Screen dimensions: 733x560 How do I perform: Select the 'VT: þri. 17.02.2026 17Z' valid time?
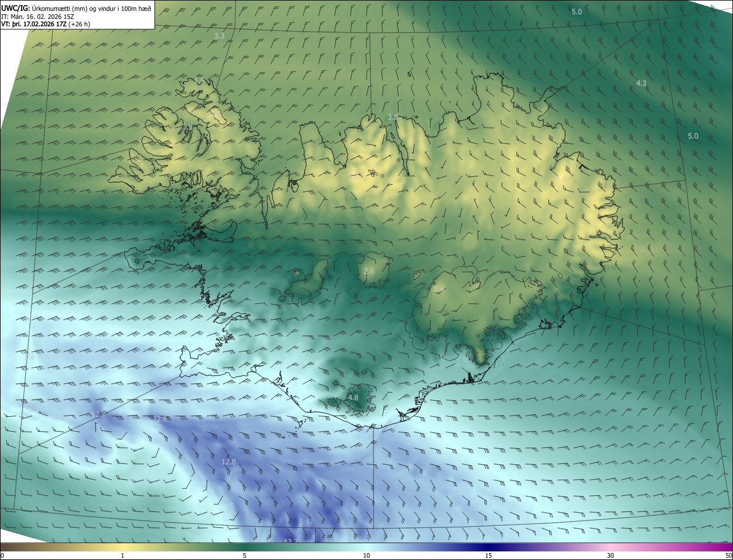click(33, 24)
